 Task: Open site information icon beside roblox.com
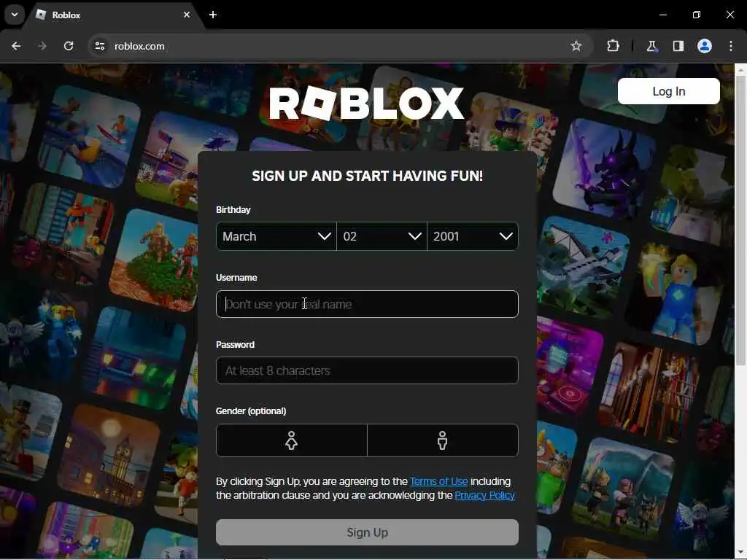[99, 46]
